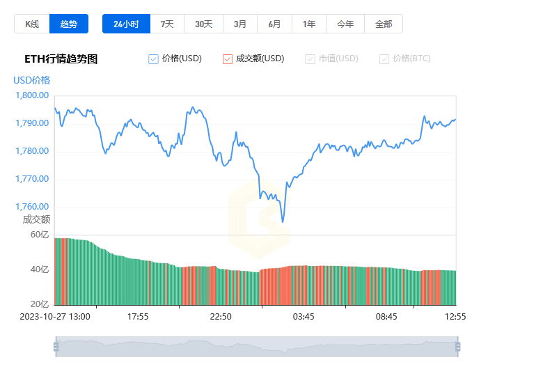This screenshot has width=543, height=392.
Task: Click the left handle of range slider
Action: [56, 347]
